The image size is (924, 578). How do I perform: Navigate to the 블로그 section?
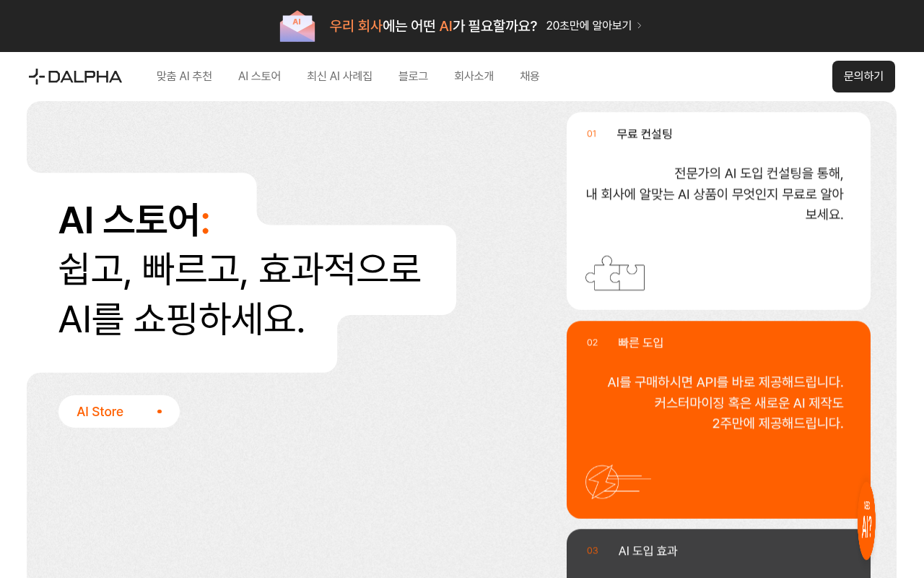click(412, 76)
